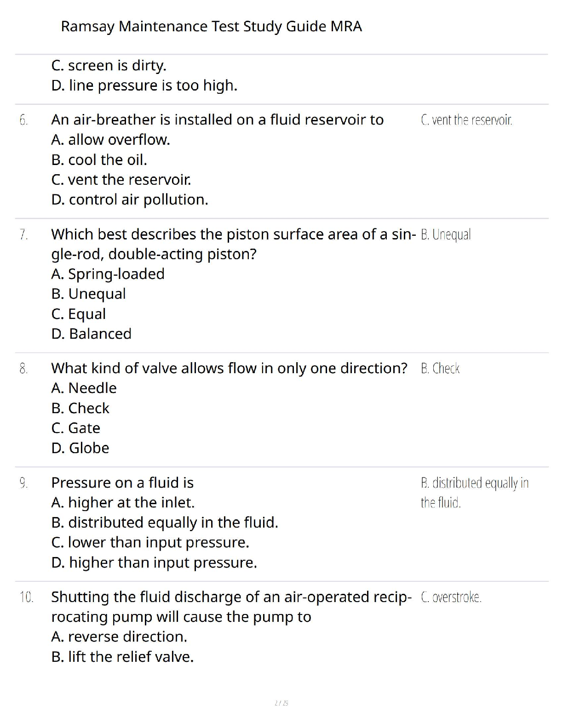Select the D. Globe option
Screen dimensions: 563x728
(x=80, y=448)
